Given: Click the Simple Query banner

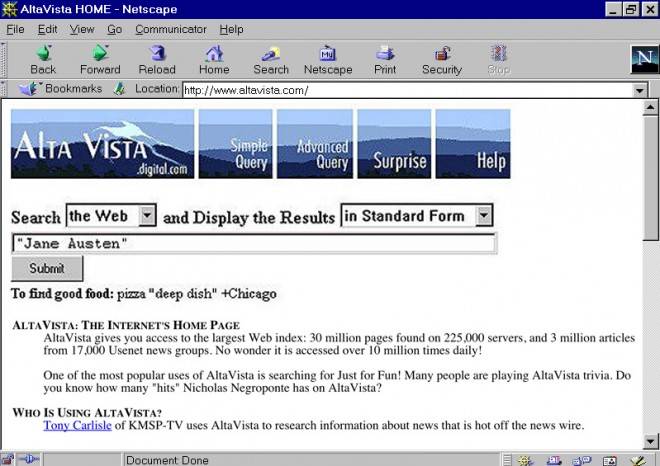Looking at the screenshot, I should 235,144.
